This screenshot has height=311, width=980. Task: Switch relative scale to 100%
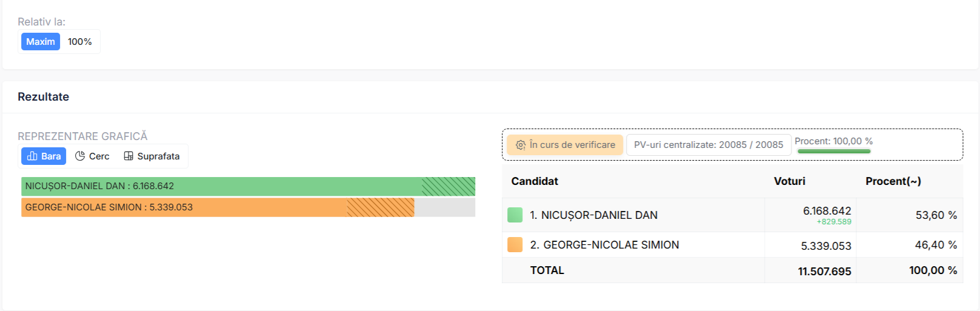(80, 42)
